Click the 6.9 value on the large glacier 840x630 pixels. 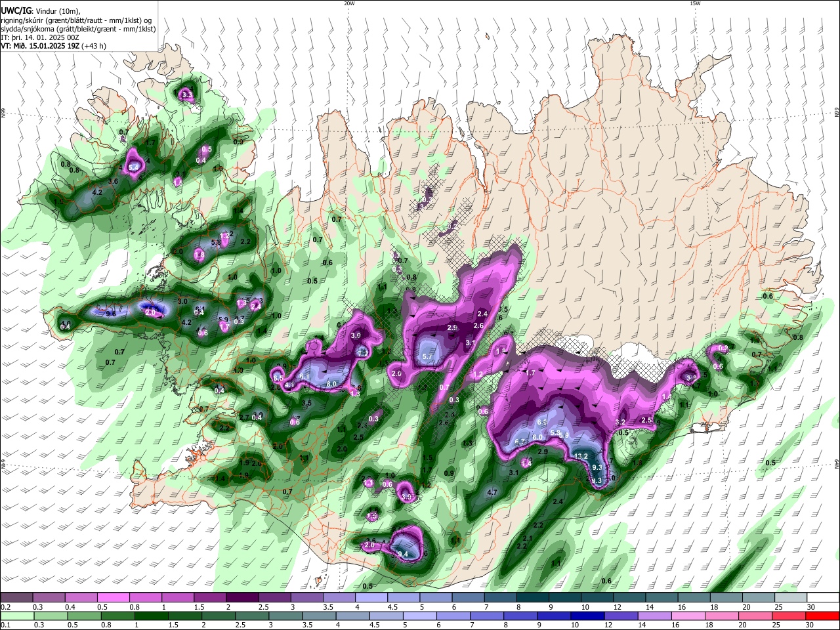click(542, 422)
